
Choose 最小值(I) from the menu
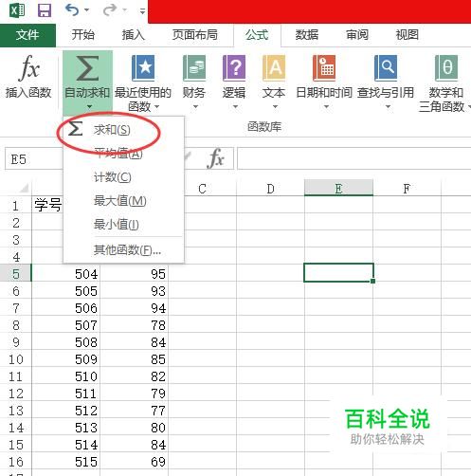[x=123, y=225]
